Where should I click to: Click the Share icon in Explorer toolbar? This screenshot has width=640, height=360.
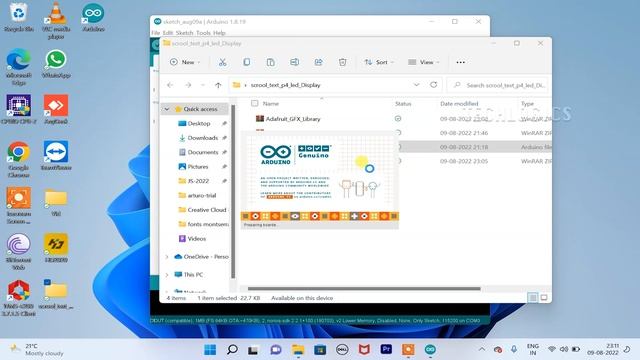318,62
